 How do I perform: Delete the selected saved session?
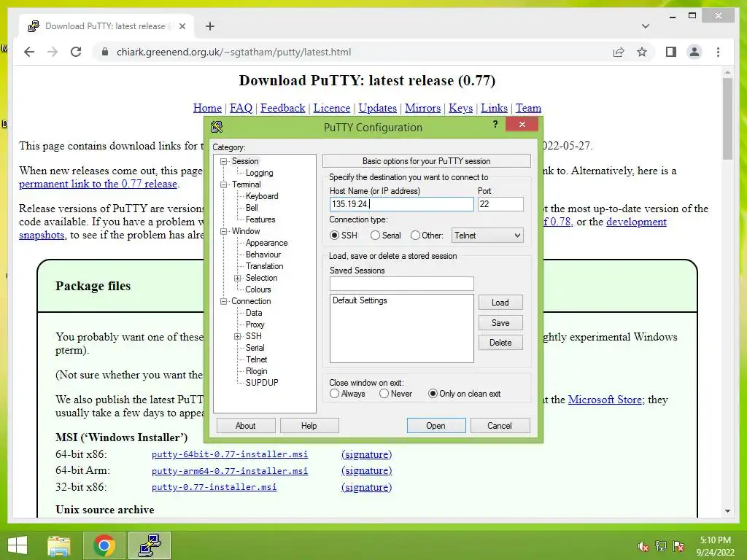[500, 343]
